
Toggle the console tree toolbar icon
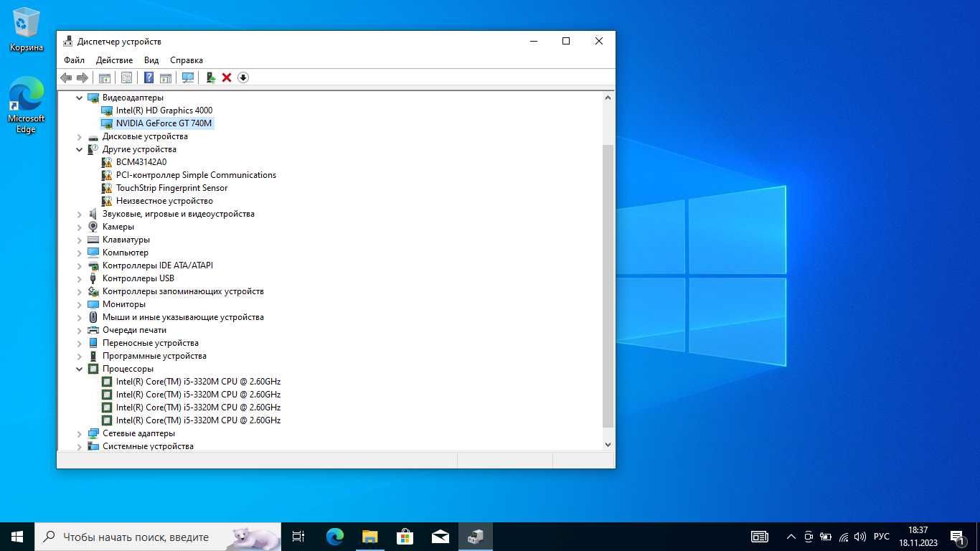104,77
